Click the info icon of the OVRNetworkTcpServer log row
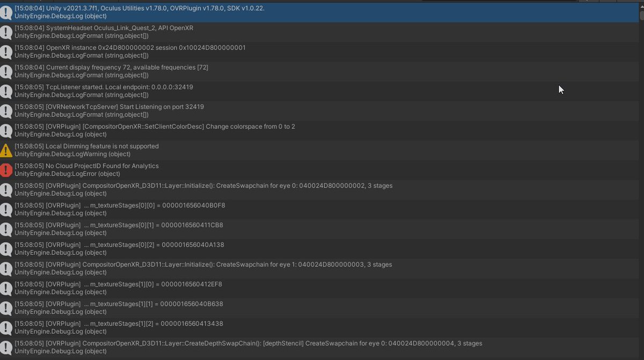644x360 pixels. coord(6,111)
